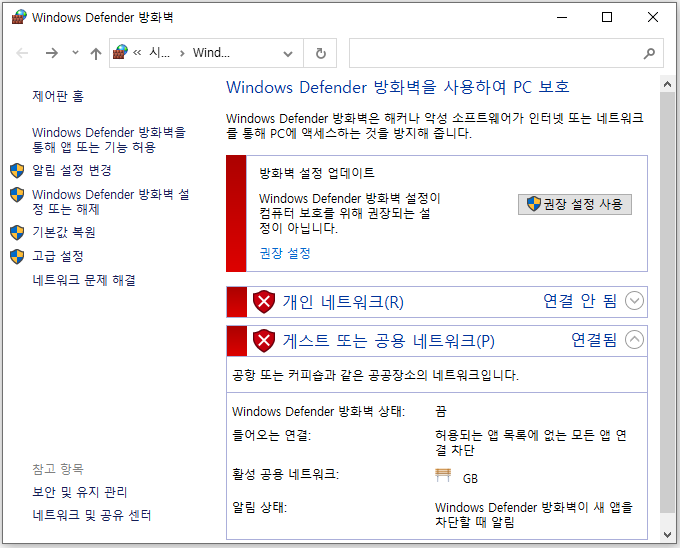Refresh the page with the refresh button
680x548 pixels.
320,53
